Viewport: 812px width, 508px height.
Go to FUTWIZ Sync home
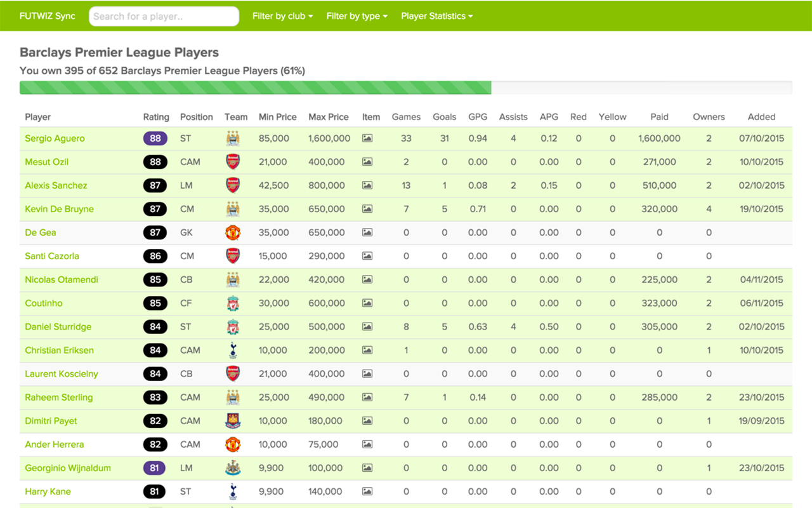[48, 16]
